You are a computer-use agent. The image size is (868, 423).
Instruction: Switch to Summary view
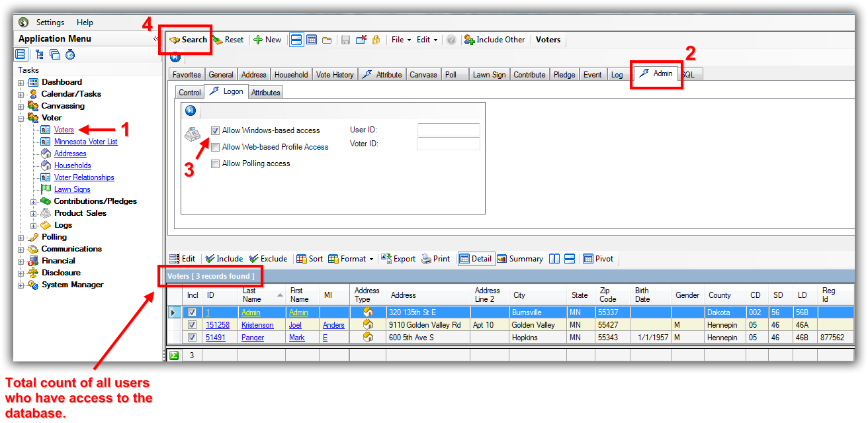(x=520, y=259)
